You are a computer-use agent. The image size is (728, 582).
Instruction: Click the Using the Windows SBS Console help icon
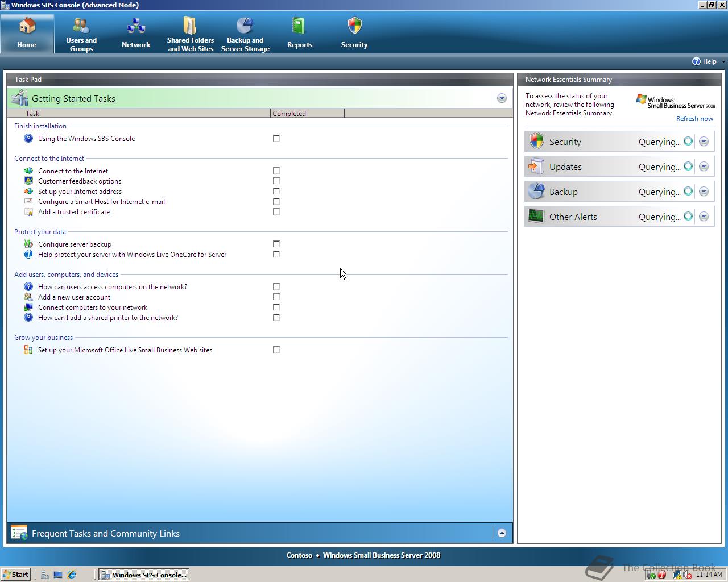tap(28, 138)
